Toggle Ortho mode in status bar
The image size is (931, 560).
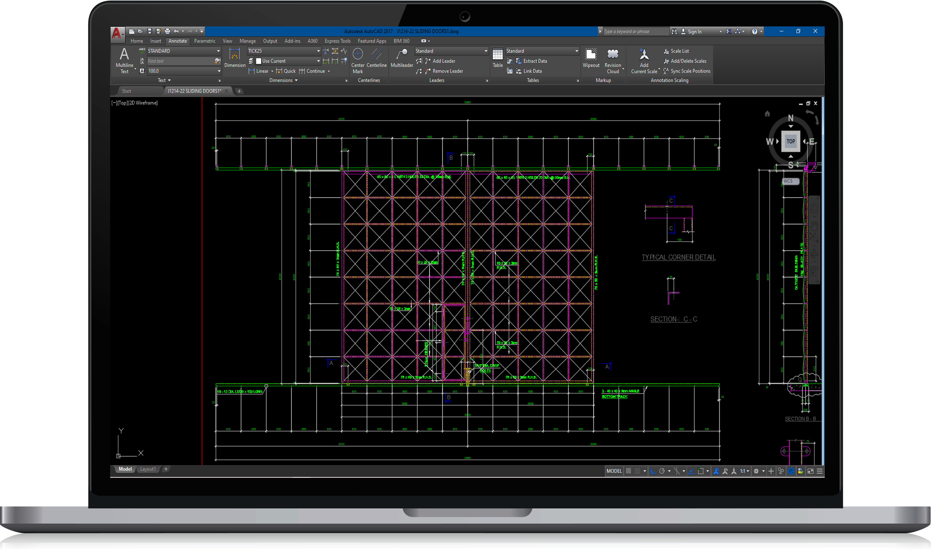pyautogui.click(x=653, y=471)
